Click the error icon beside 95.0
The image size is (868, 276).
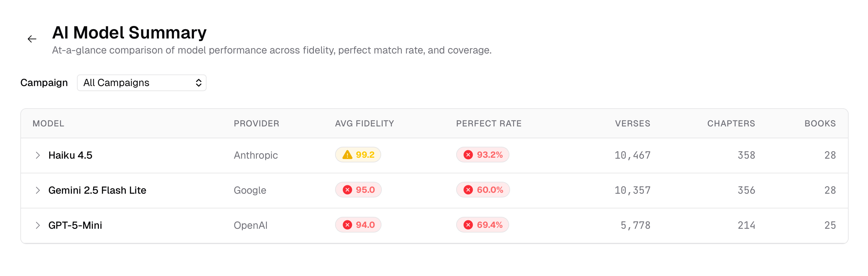click(x=347, y=190)
